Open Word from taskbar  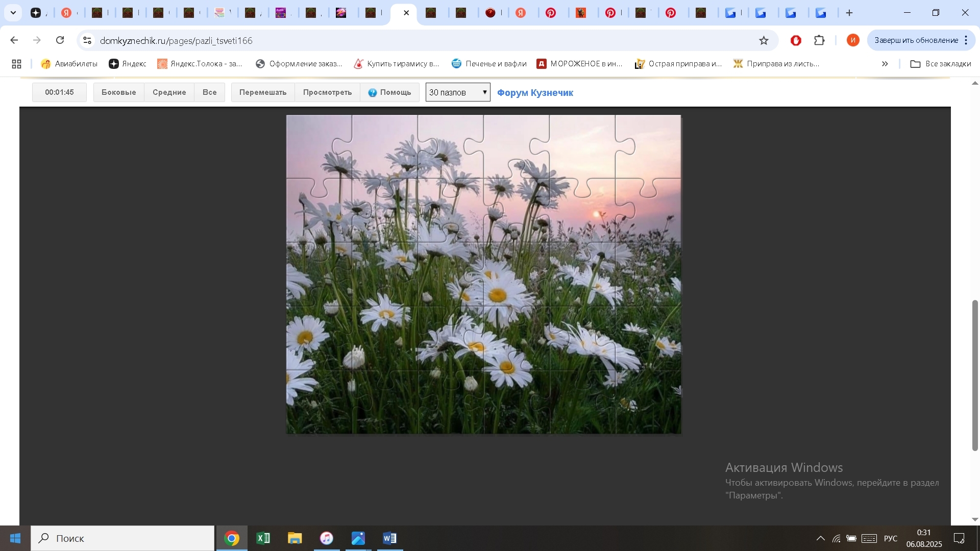point(390,538)
